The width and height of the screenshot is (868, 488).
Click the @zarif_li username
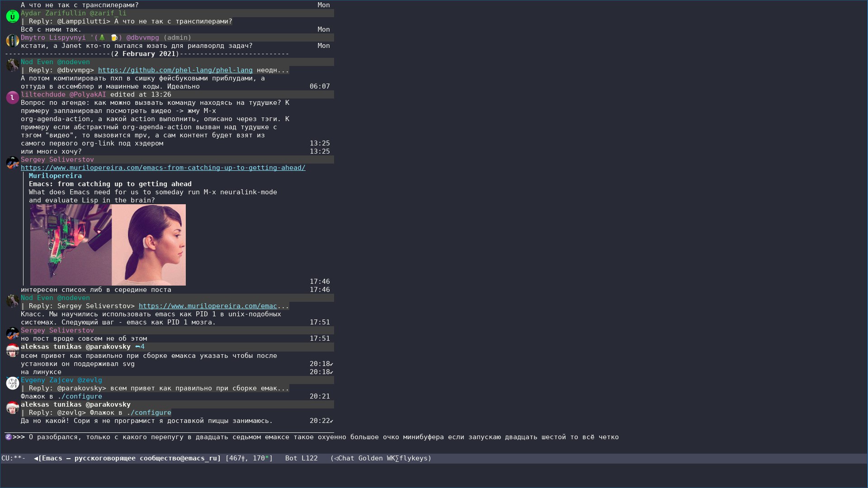108,13
